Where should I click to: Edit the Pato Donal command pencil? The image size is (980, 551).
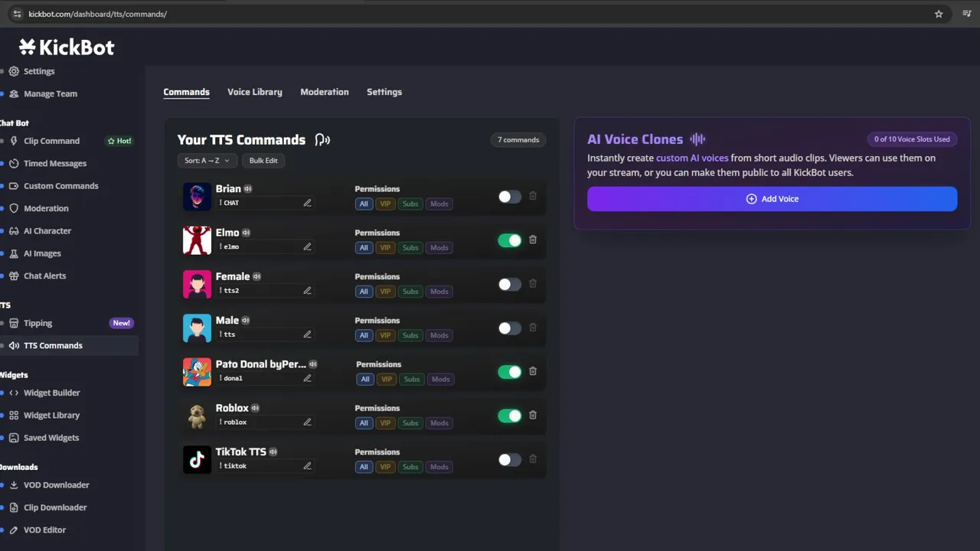tap(307, 378)
